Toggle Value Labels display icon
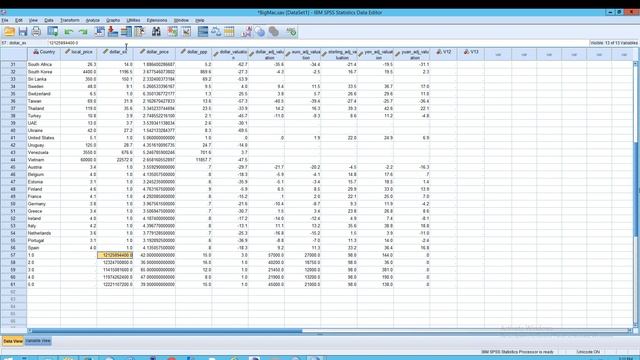Image resolution: width=640 pixels, height=360 pixels. pos(246,31)
